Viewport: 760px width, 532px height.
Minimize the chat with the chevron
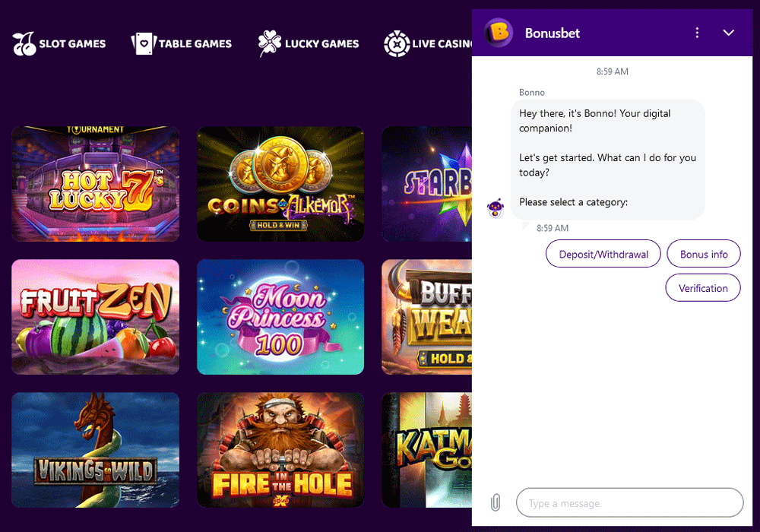[729, 33]
